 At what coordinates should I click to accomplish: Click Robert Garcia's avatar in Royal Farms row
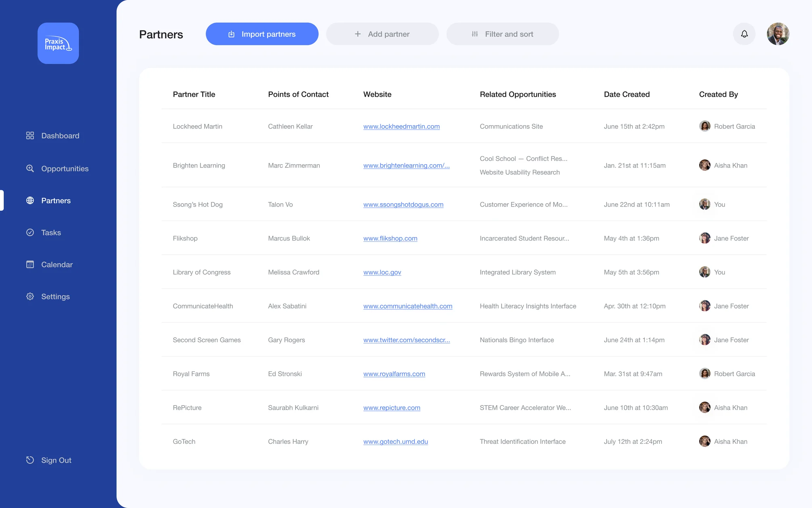tap(705, 373)
